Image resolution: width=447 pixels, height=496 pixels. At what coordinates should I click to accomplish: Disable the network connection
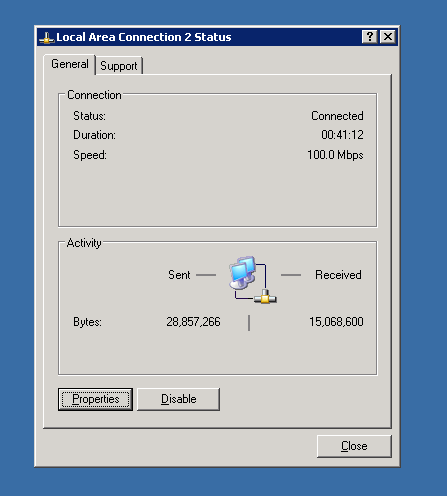point(178,399)
